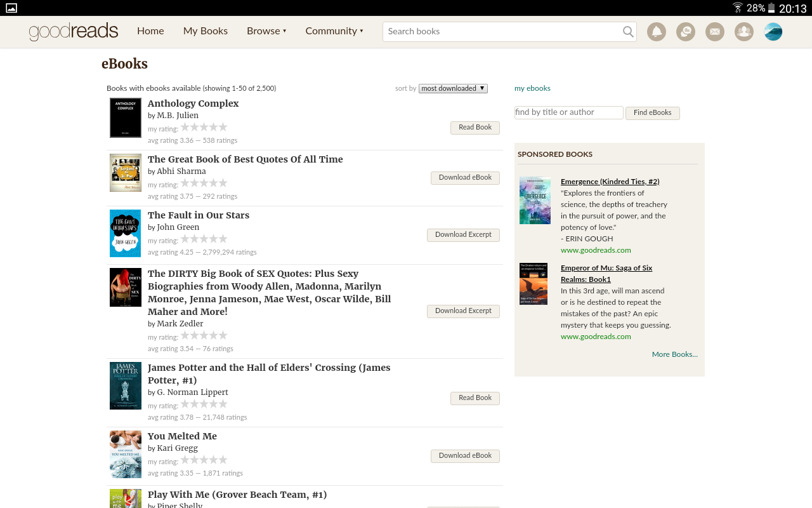
Task: Open author Kari Gregg
Action: 178,448
